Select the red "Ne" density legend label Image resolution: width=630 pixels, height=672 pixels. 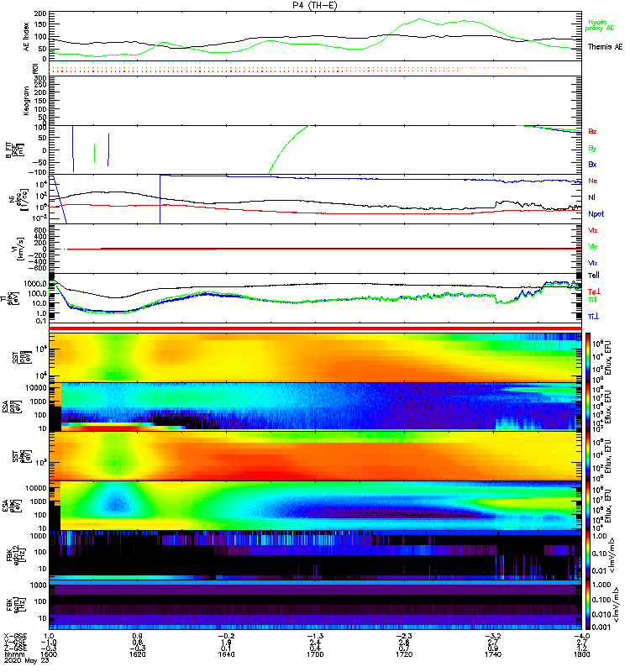pos(593,181)
